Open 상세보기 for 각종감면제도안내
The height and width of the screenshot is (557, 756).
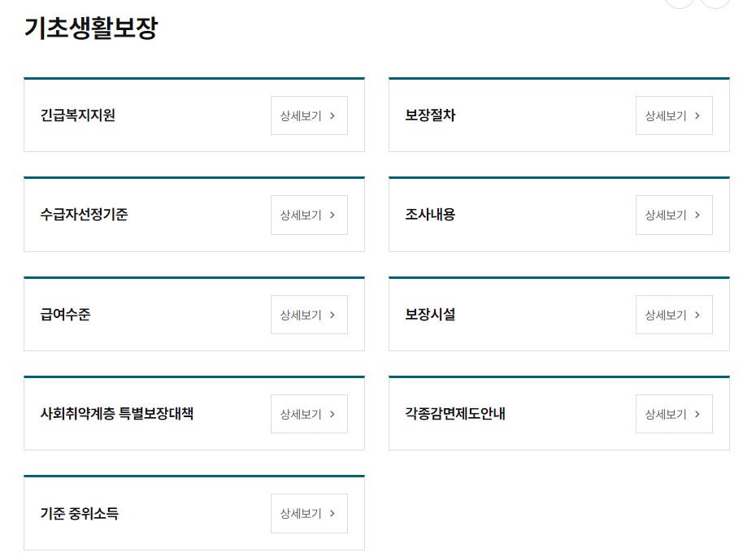674,414
